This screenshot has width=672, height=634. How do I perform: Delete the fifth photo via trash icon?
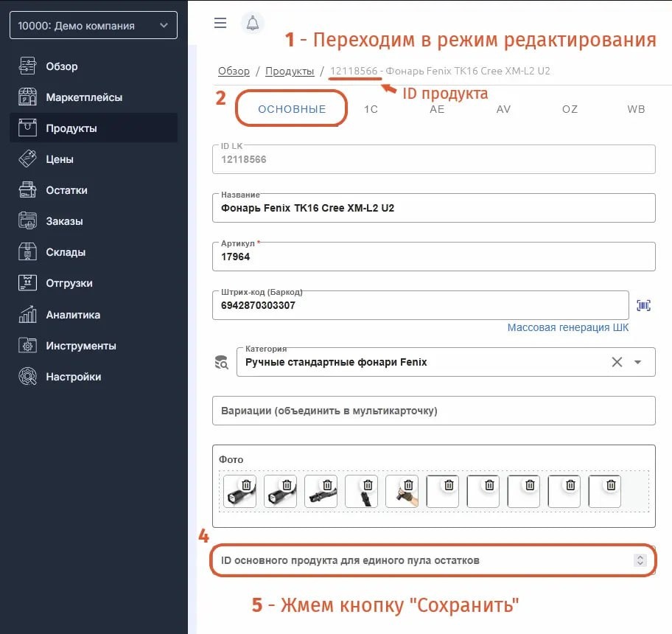click(x=408, y=485)
